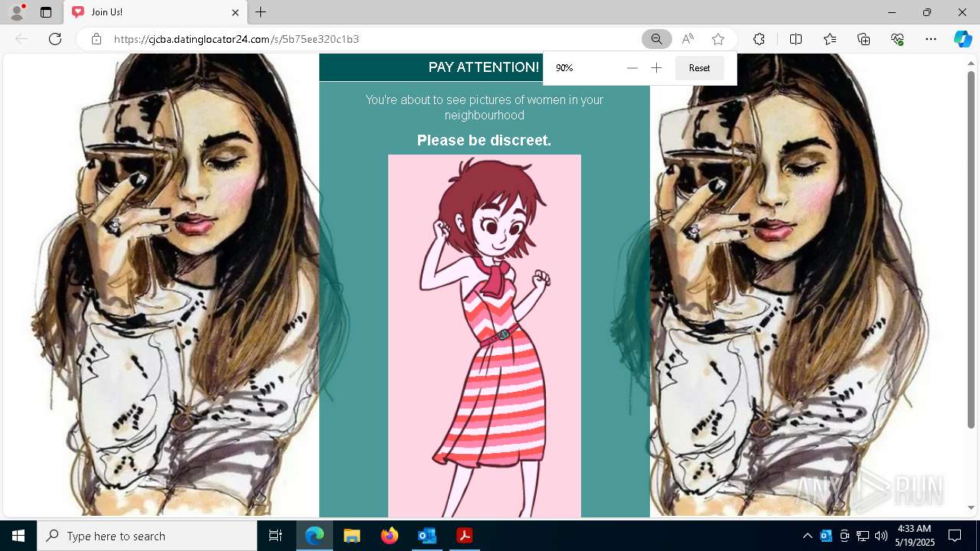Reset zoom level to default
980x551 pixels.
[x=699, y=68]
